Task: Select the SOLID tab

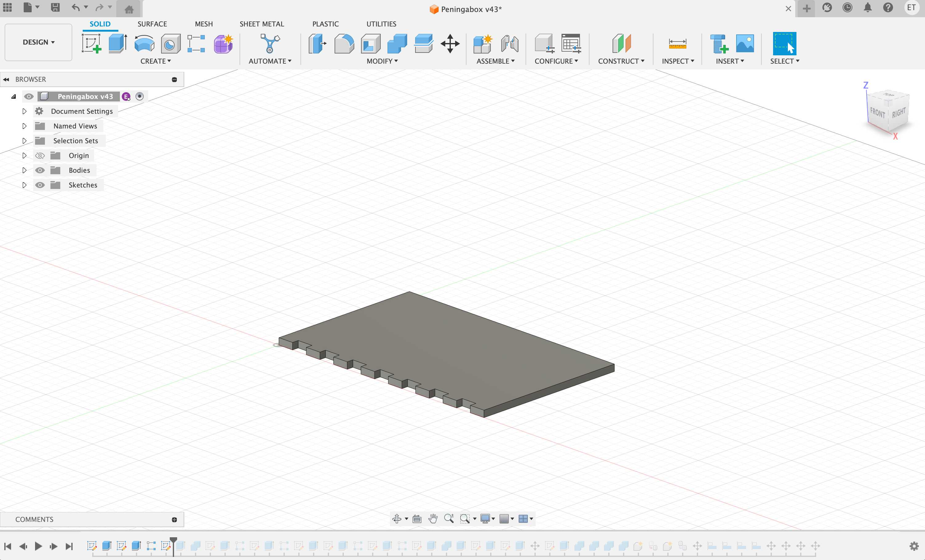Action: click(x=100, y=24)
